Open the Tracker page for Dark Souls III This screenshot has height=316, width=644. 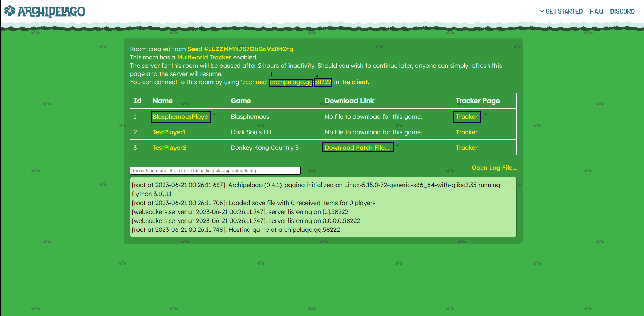(467, 132)
